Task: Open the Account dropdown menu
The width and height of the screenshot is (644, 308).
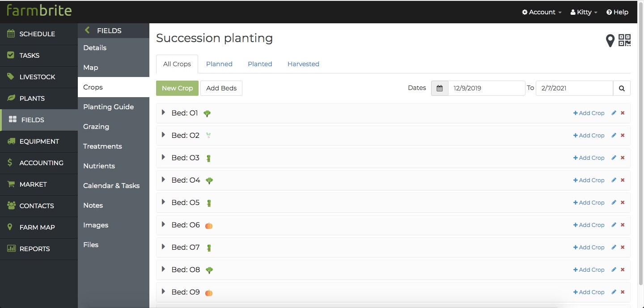Action: coord(542,12)
